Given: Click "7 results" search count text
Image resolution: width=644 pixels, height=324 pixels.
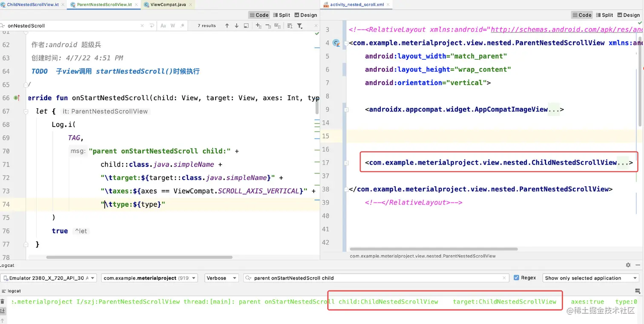Looking at the screenshot, I should (x=207, y=26).
